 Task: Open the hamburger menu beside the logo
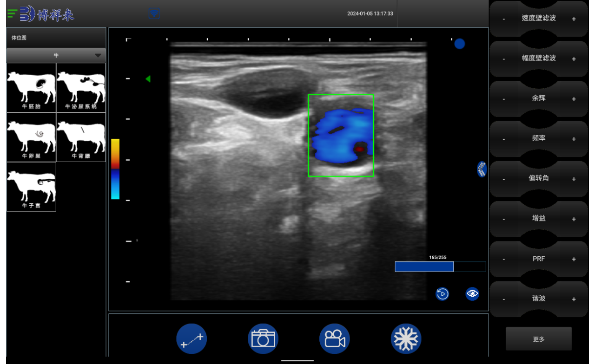(12, 13)
